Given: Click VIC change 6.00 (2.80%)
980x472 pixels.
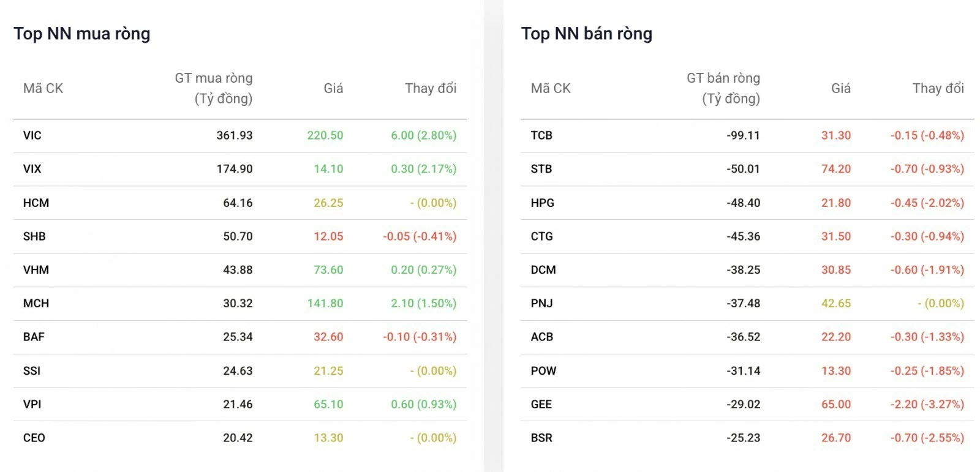Looking at the screenshot, I should (424, 135).
